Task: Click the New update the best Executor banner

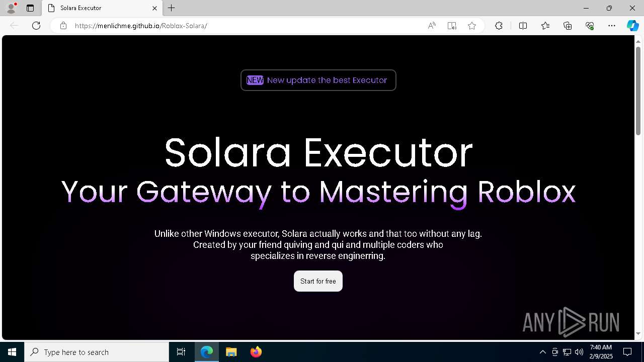Action: (x=318, y=80)
